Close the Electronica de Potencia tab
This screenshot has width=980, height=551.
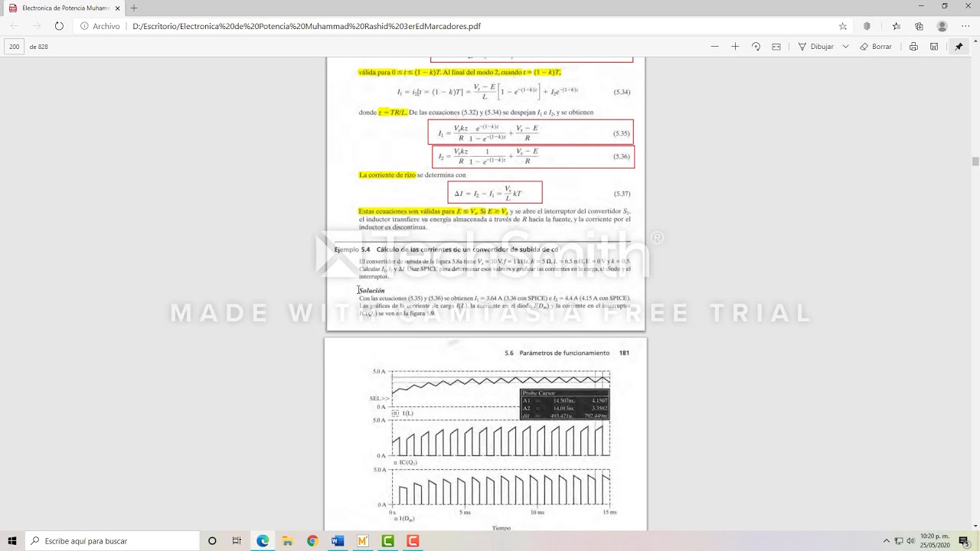(x=117, y=8)
